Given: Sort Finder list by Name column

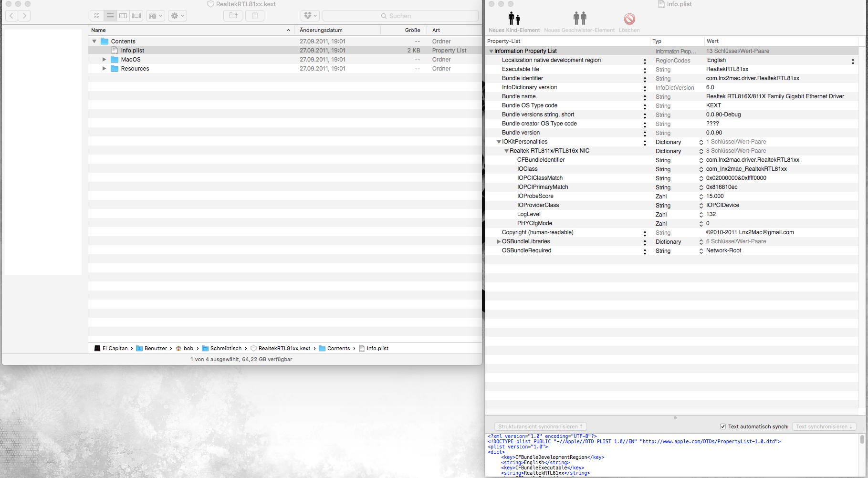Looking at the screenshot, I should (191, 30).
